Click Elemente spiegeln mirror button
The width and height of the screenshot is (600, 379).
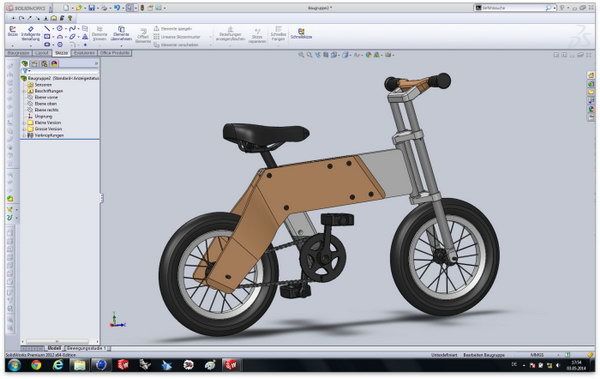coord(173,29)
